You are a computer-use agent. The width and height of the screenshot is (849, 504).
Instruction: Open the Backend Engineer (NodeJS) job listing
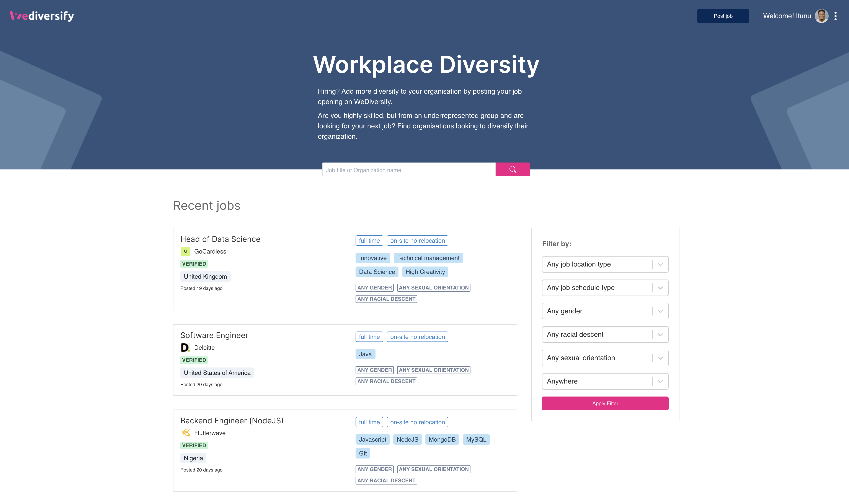[x=232, y=420]
